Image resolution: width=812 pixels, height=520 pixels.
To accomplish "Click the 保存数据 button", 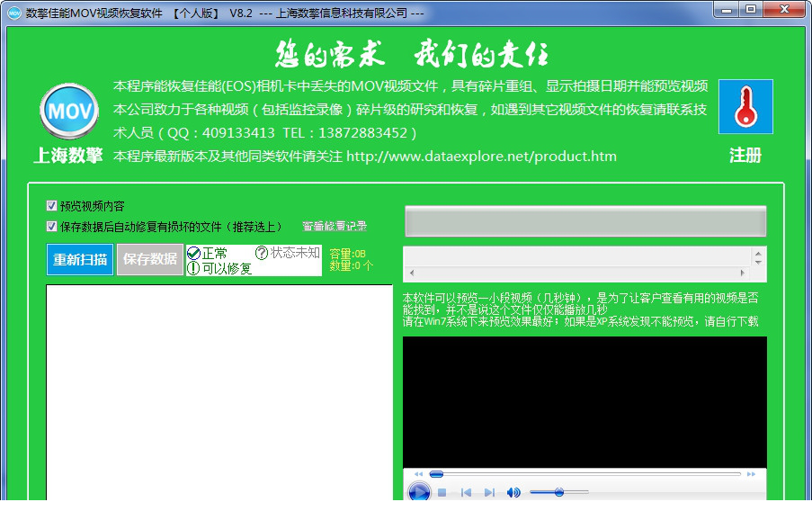I will click(150, 259).
